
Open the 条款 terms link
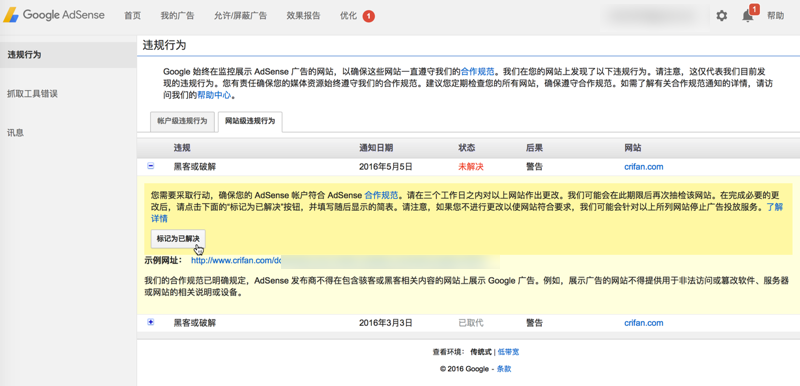[504, 369]
